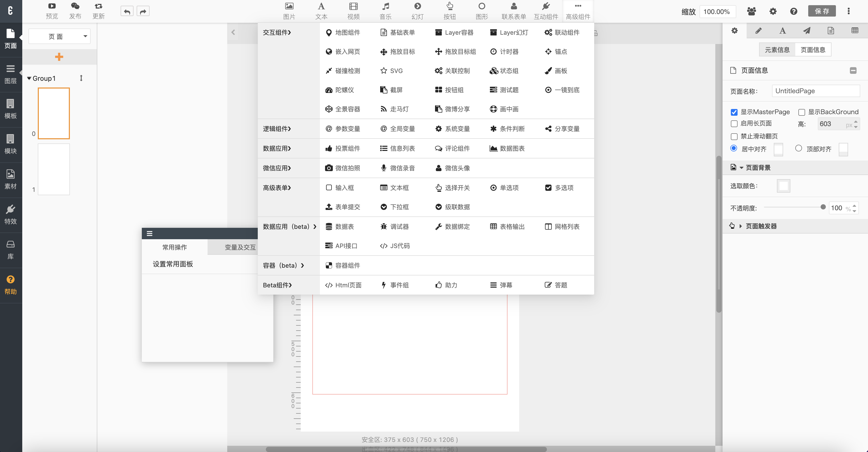Choose the 陀螺仪 gyroscope component
The width and height of the screenshot is (868, 452).
[339, 90]
